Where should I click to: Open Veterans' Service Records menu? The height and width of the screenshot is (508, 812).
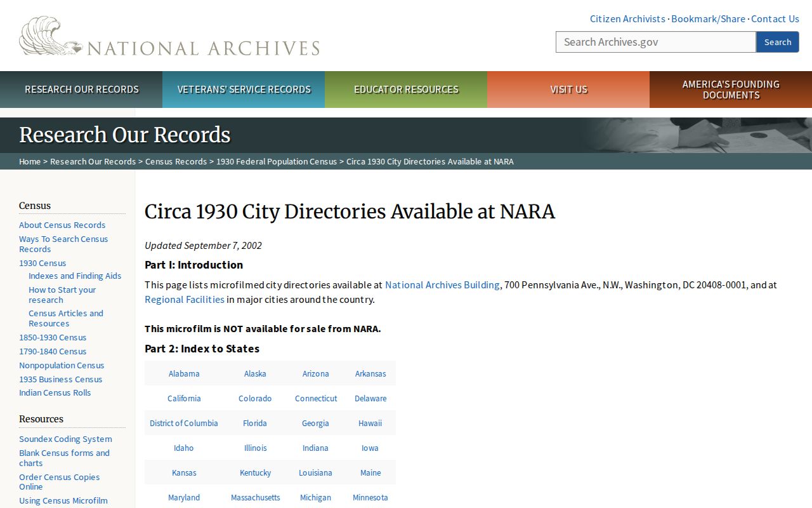[x=244, y=90]
